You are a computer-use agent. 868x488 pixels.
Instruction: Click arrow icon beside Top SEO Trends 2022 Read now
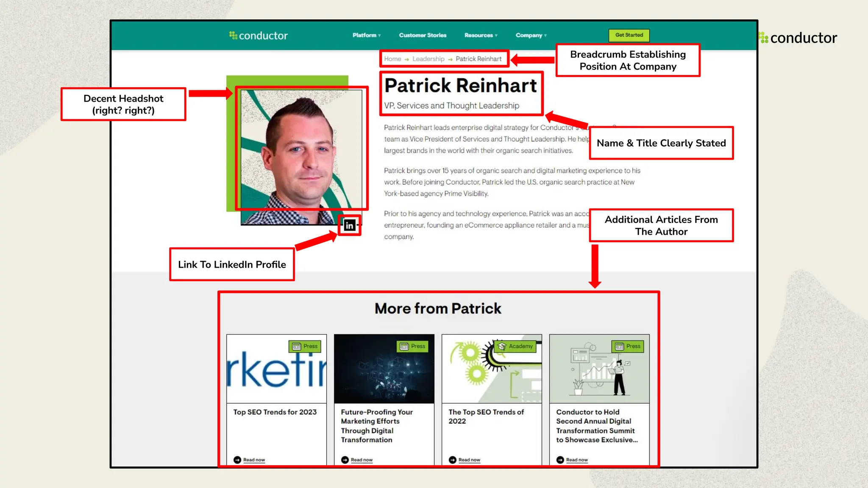tap(453, 460)
